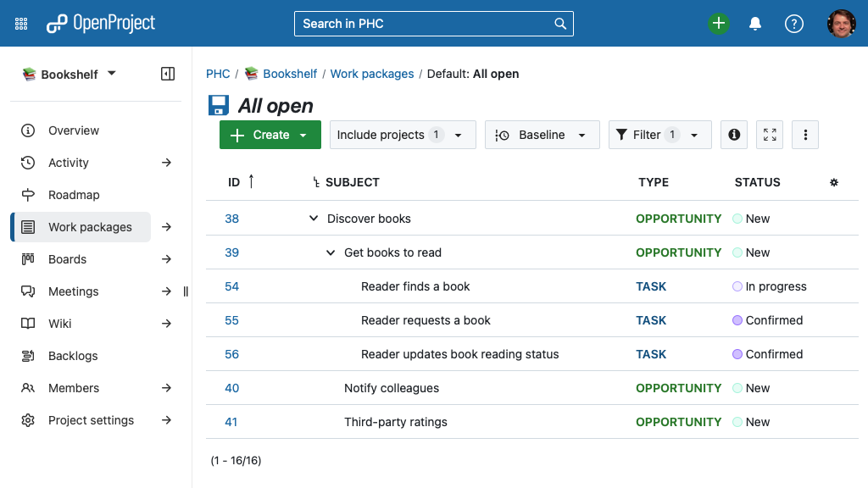Toggle hierarchy mode icon beside SUBJECT
The height and width of the screenshot is (488, 868).
point(316,182)
